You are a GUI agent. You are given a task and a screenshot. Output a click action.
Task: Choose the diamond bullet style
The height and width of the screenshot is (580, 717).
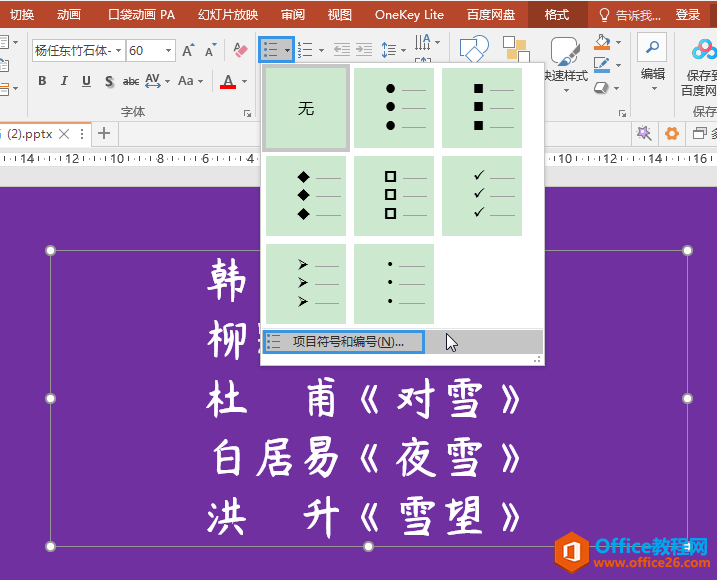[x=306, y=195]
